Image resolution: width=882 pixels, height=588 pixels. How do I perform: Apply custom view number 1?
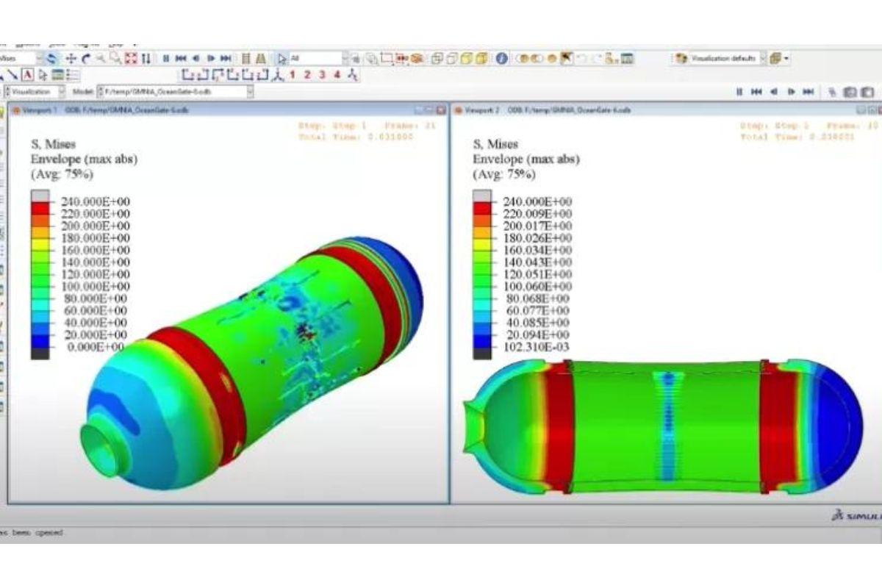293,74
